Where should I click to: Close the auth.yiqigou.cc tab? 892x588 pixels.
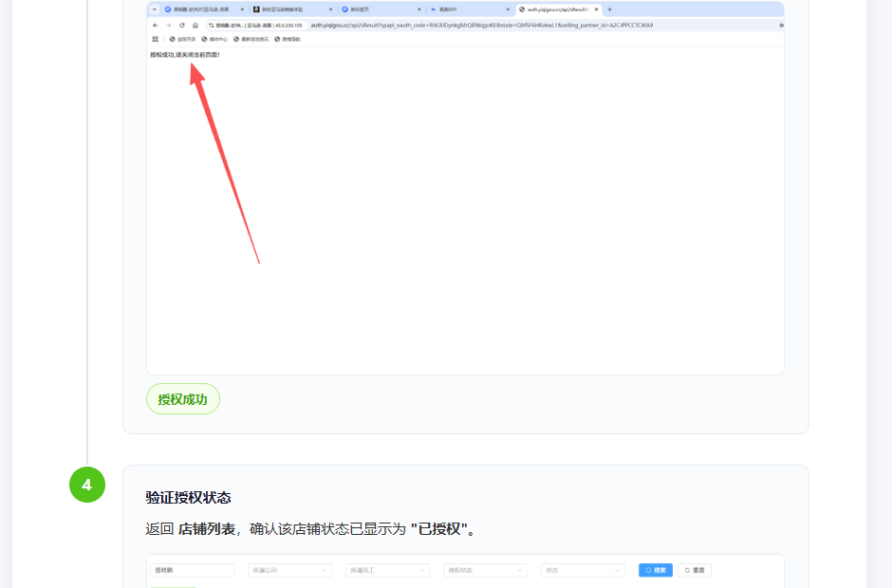(596, 9)
